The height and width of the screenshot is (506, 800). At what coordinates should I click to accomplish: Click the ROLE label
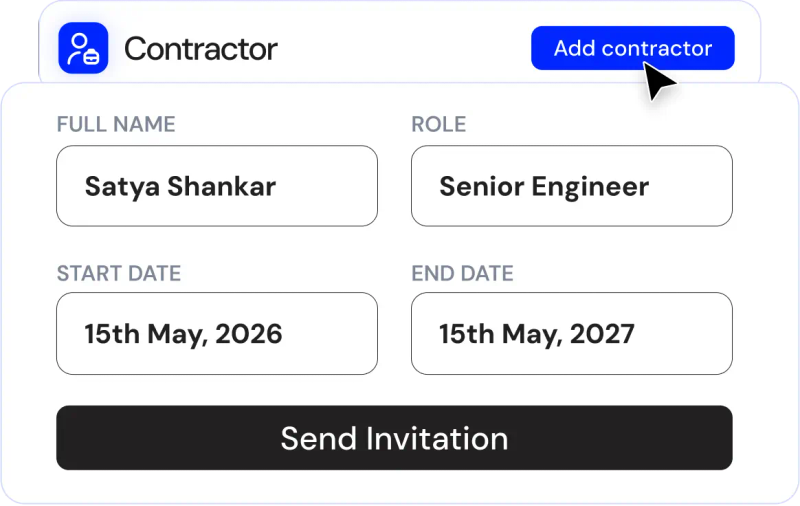coord(439,124)
